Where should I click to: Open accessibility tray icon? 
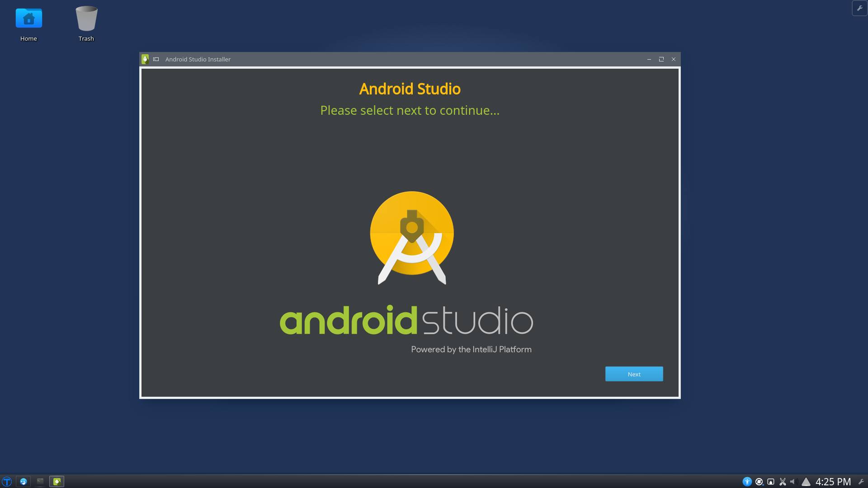(747, 482)
